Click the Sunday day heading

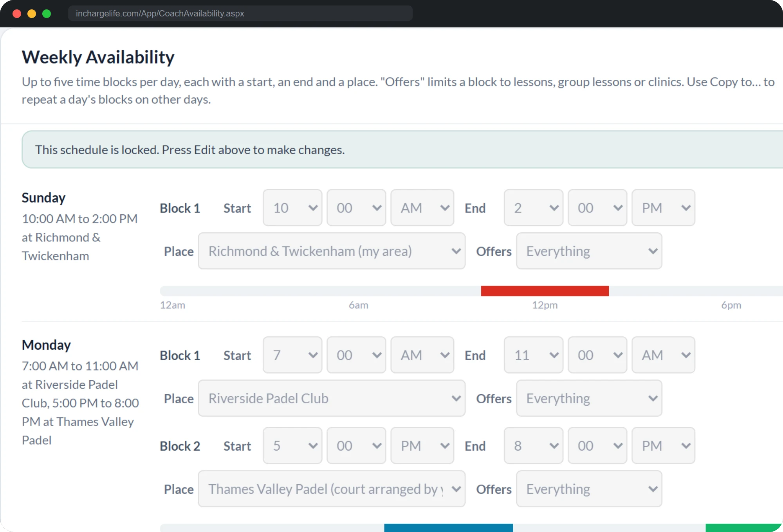tap(43, 198)
